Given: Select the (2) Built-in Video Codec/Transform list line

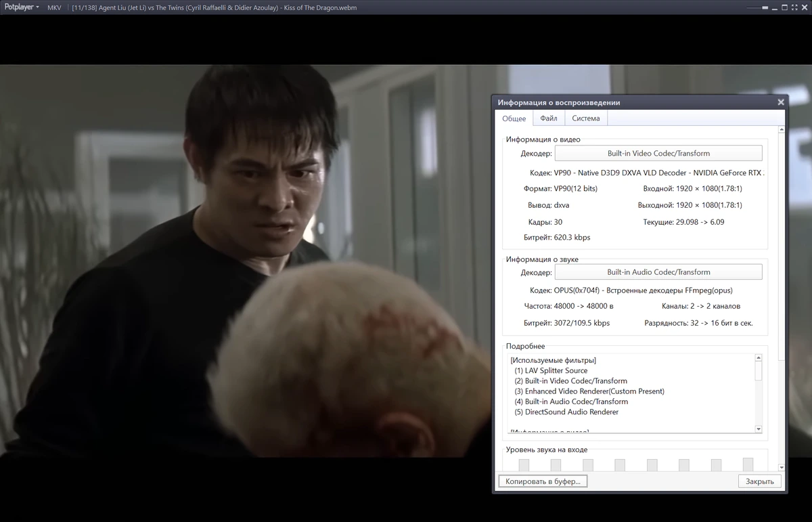Looking at the screenshot, I should pos(571,381).
